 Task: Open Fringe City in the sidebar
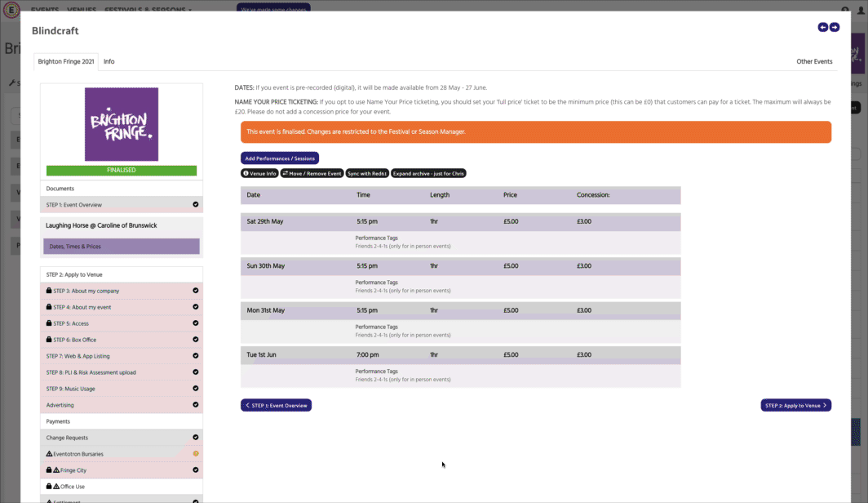(x=122, y=470)
